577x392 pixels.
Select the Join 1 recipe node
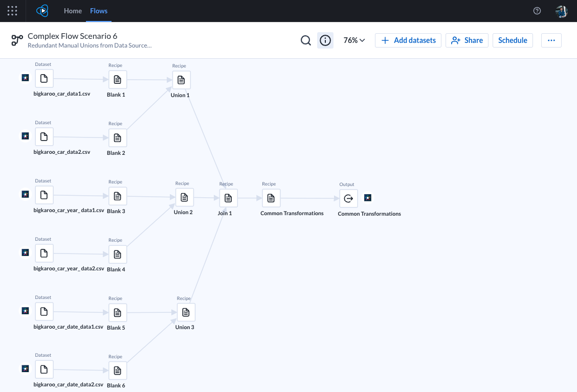[x=228, y=198]
